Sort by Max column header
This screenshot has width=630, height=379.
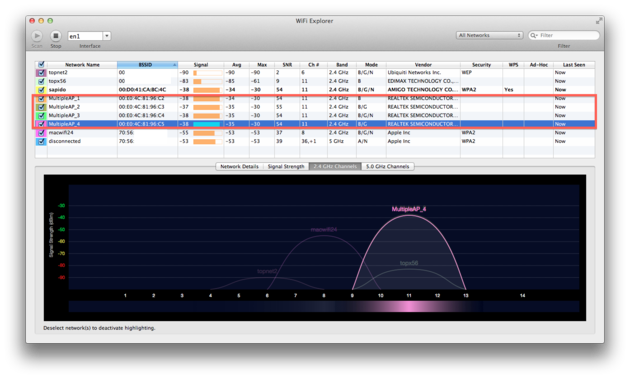pyautogui.click(x=262, y=65)
